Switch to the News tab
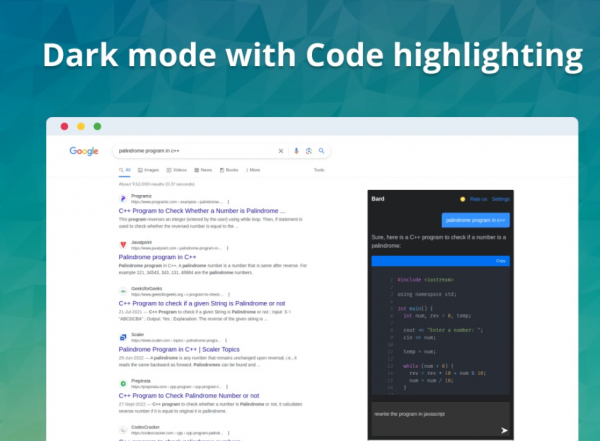 (x=203, y=170)
